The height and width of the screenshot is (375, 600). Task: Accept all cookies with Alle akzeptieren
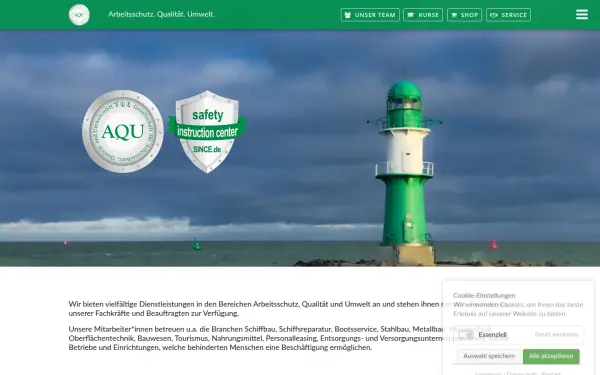pyautogui.click(x=551, y=356)
